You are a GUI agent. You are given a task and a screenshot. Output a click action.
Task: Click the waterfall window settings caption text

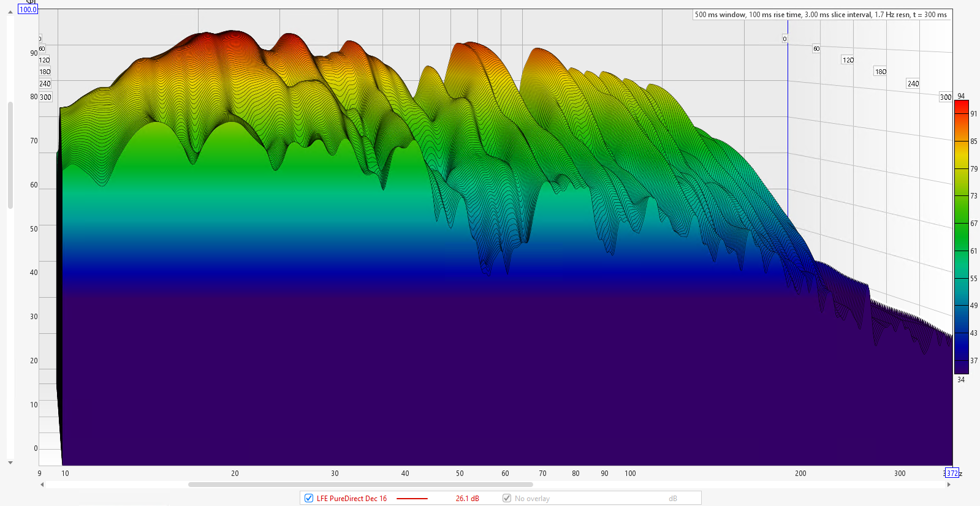821,15
